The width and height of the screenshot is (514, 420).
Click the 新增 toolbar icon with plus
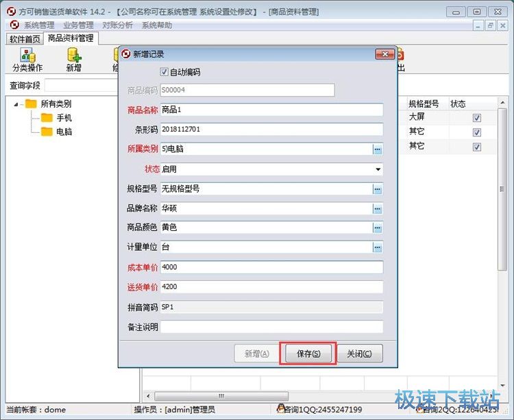74,60
